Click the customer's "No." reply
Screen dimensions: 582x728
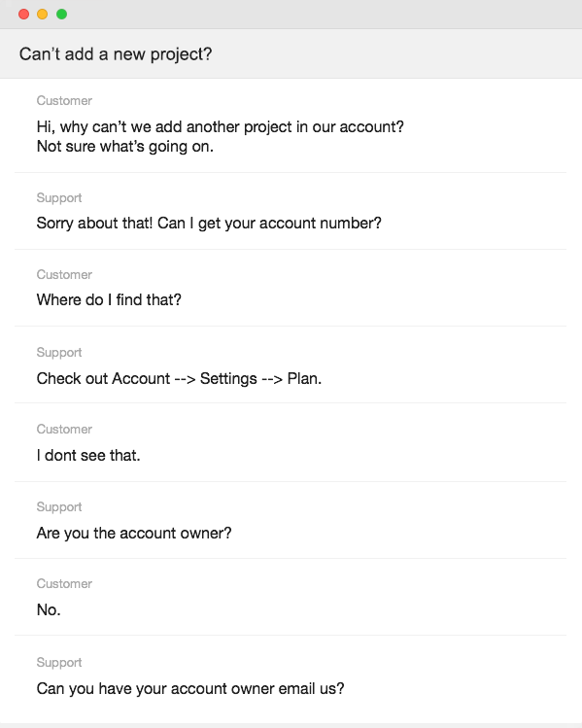tap(49, 610)
